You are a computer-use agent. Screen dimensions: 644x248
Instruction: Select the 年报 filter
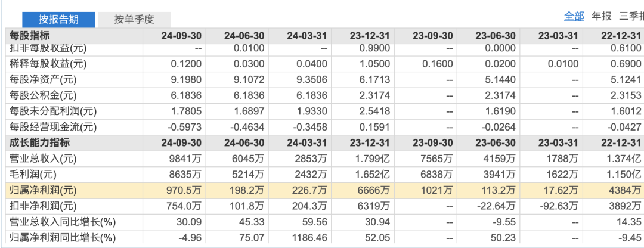[602, 16]
